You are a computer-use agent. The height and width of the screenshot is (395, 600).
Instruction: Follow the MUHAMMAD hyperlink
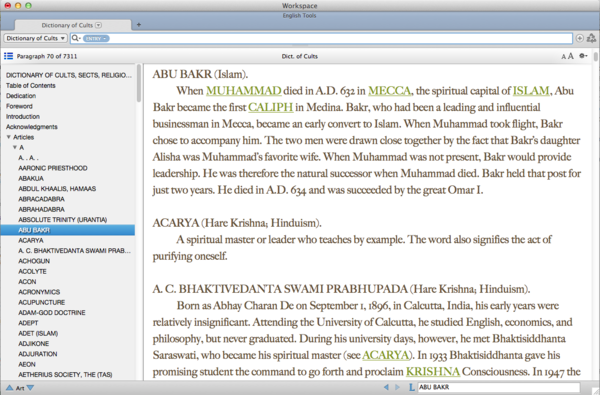coord(244,91)
